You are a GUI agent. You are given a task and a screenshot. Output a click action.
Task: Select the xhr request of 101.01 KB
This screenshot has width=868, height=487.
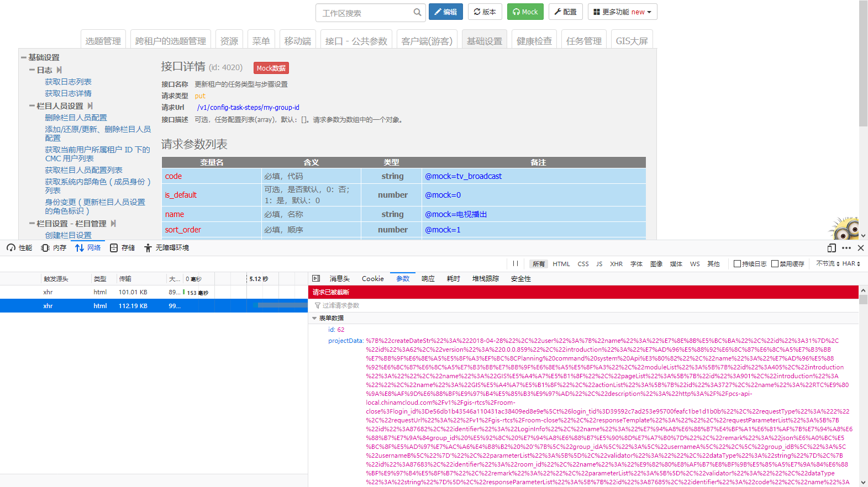click(154, 293)
